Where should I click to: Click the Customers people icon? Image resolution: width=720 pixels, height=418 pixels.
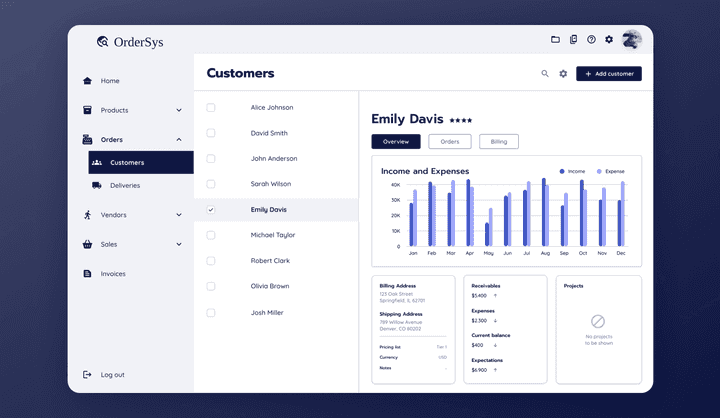pyautogui.click(x=97, y=163)
